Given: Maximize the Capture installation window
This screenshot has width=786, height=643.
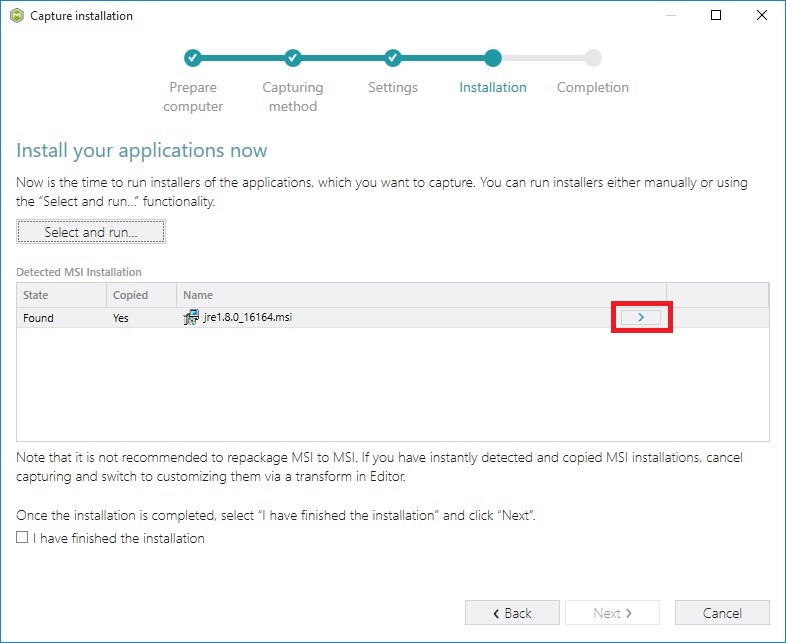Looking at the screenshot, I should click(716, 15).
